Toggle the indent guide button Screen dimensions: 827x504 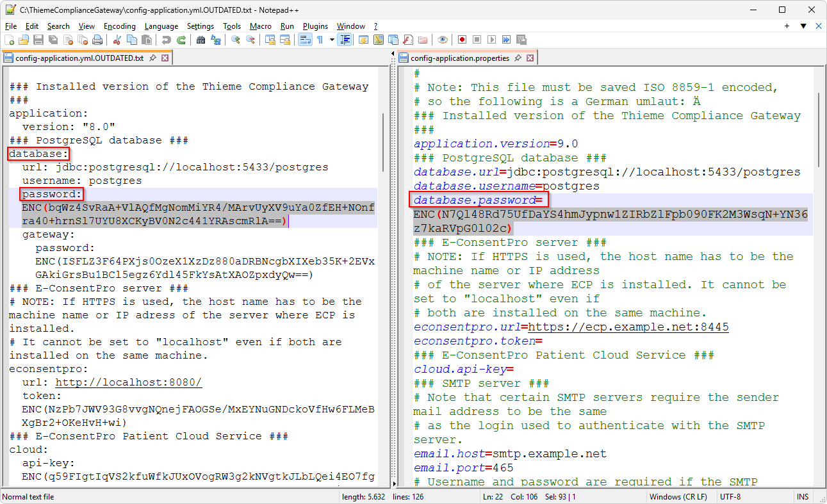point(345,40)
